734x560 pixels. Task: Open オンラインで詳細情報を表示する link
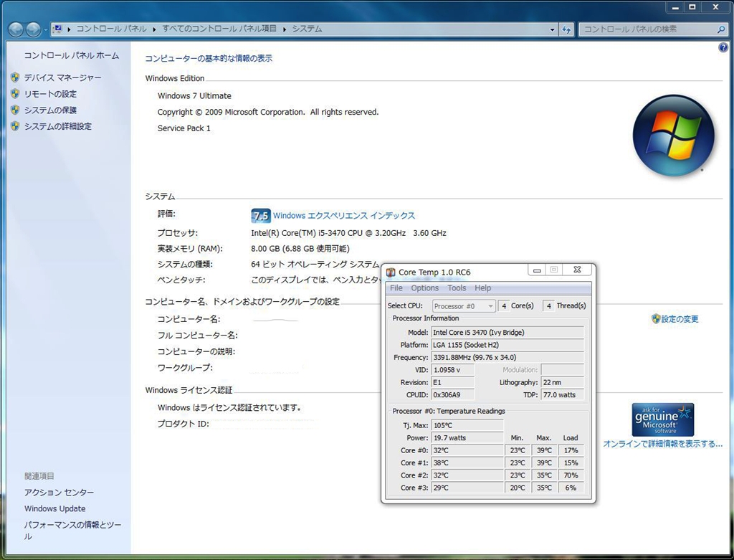(663, 443)
